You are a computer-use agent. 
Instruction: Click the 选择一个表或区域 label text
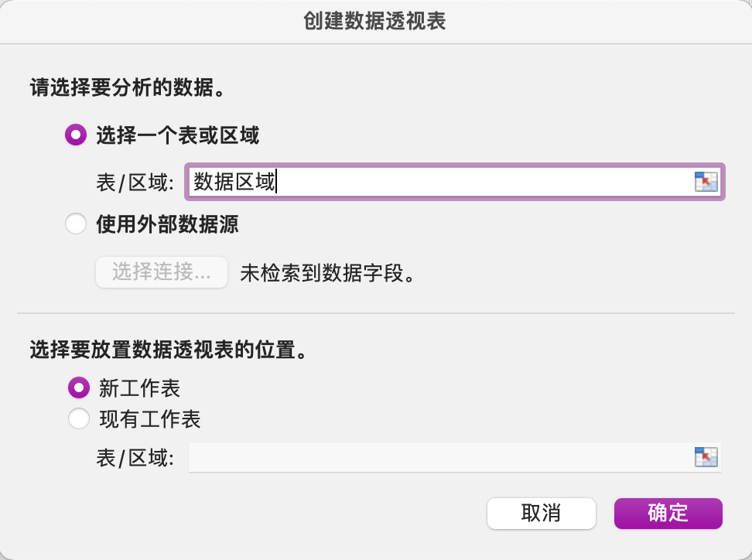(x=177, y=135)
